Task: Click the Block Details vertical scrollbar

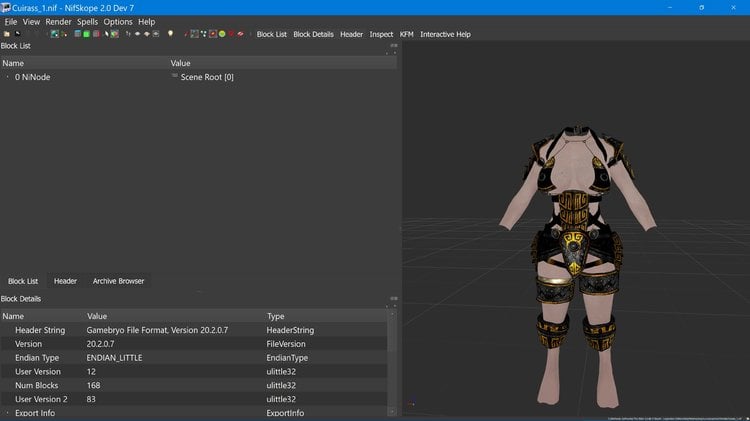Action: coord(392,363)
